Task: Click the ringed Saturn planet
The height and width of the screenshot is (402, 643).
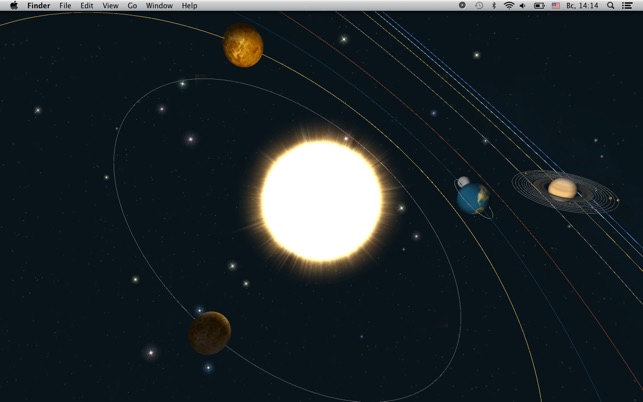Action: 562,188
